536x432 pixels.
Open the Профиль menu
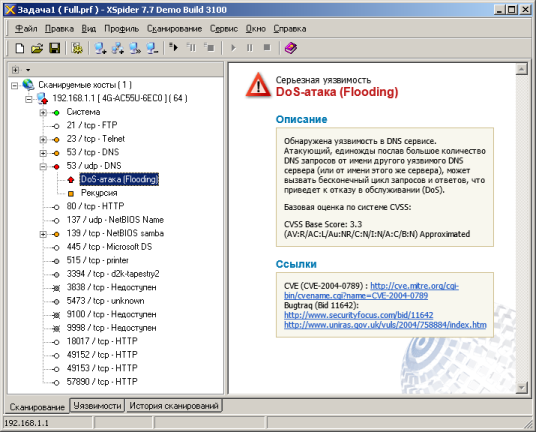pyautogui.click(x=121, y=29)
